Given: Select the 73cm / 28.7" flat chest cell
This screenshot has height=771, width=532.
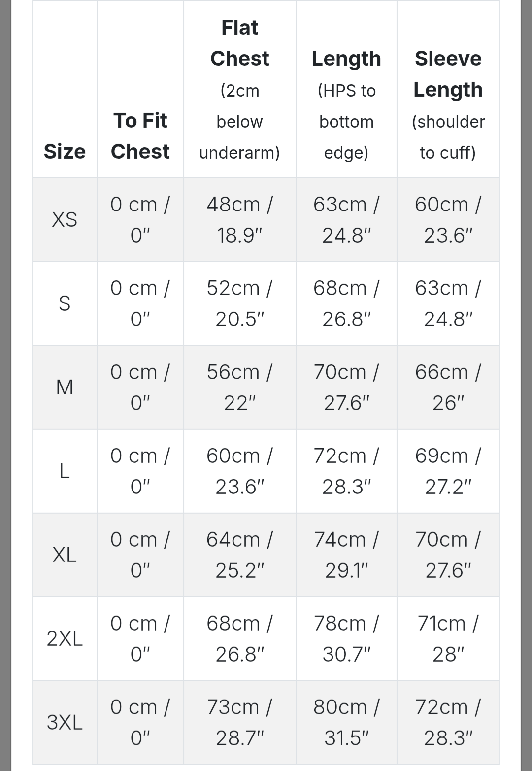Looking at the screenshot, I should pyautogui.click(x=239, y=723).
